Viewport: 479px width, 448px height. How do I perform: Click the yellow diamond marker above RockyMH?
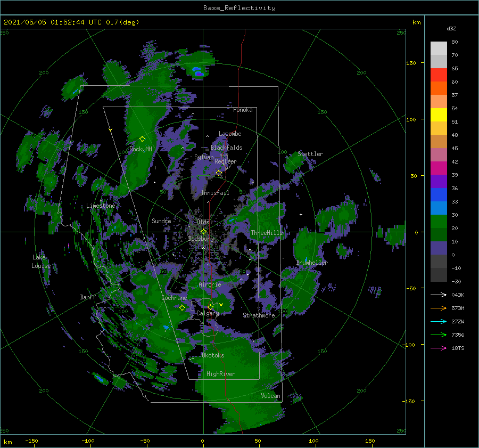coord(142,139)
